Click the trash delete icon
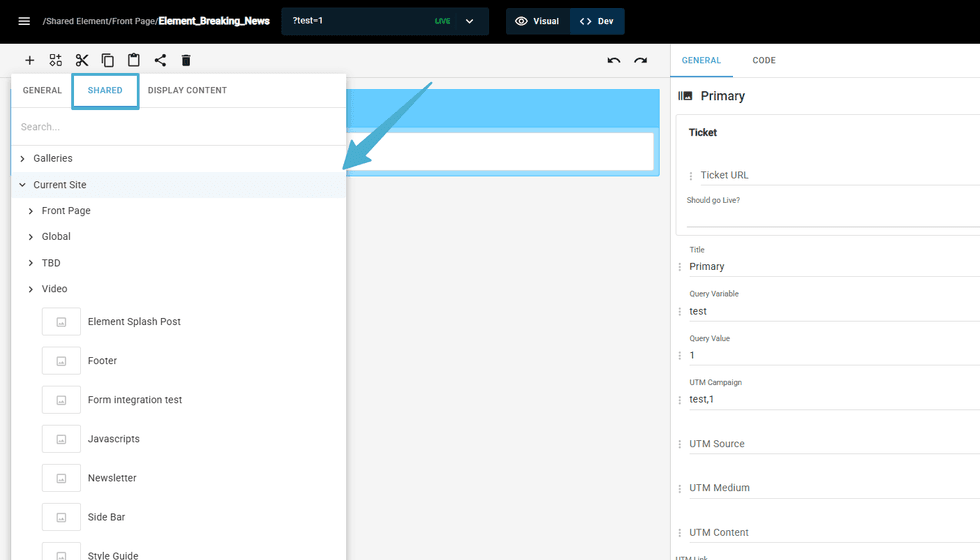 [186, 60]
